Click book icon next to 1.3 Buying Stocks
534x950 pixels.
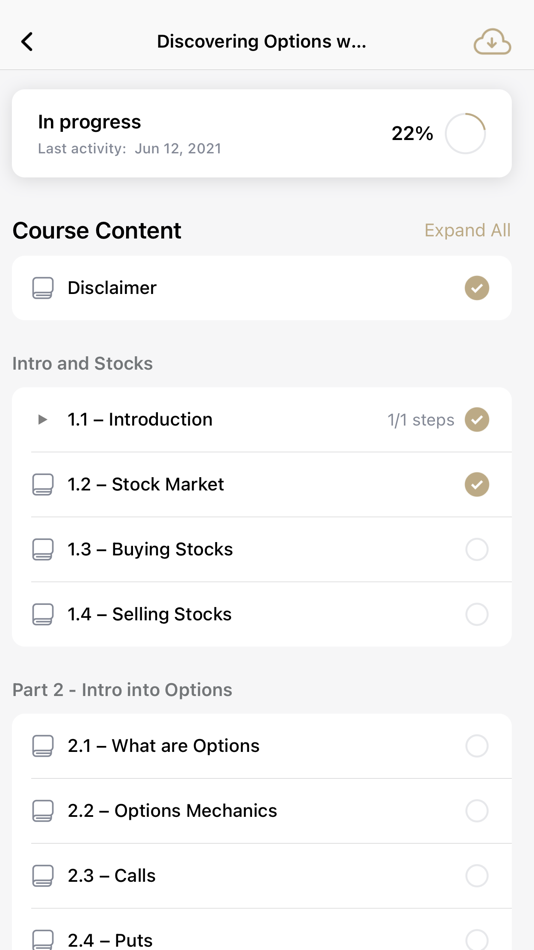coord(42,549)
